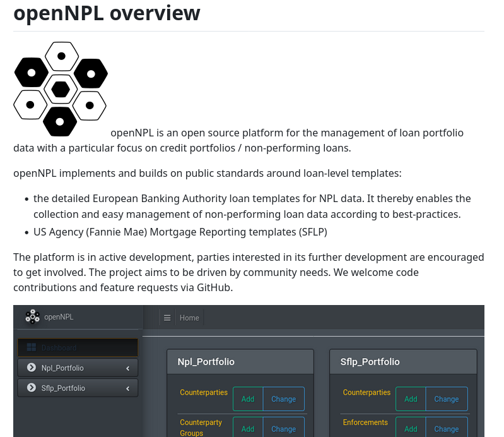This screenshot has height=437, width=504.
Task: Open the Sflp_Portfolio sidebar menu item
Action: click(x=78, y=388)
